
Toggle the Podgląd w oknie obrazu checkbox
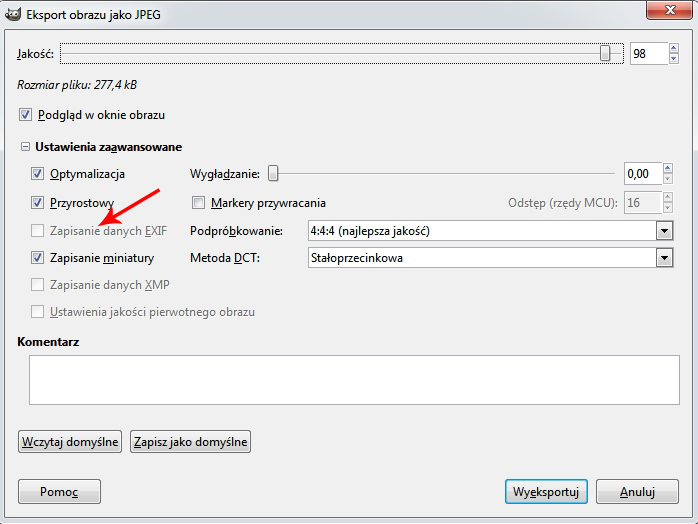click(x=26, y=115)
